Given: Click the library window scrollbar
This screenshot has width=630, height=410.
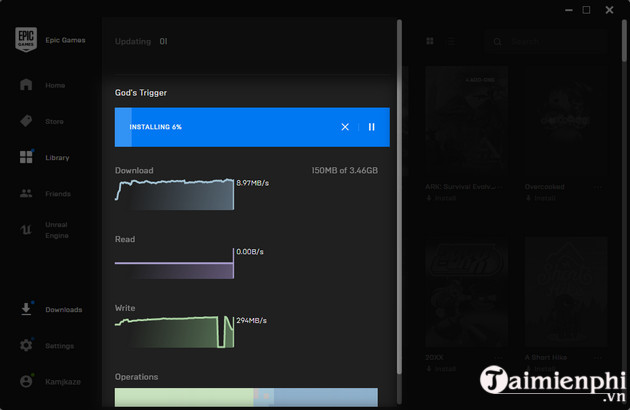Looking at the screenshot, I should point(624,40).
